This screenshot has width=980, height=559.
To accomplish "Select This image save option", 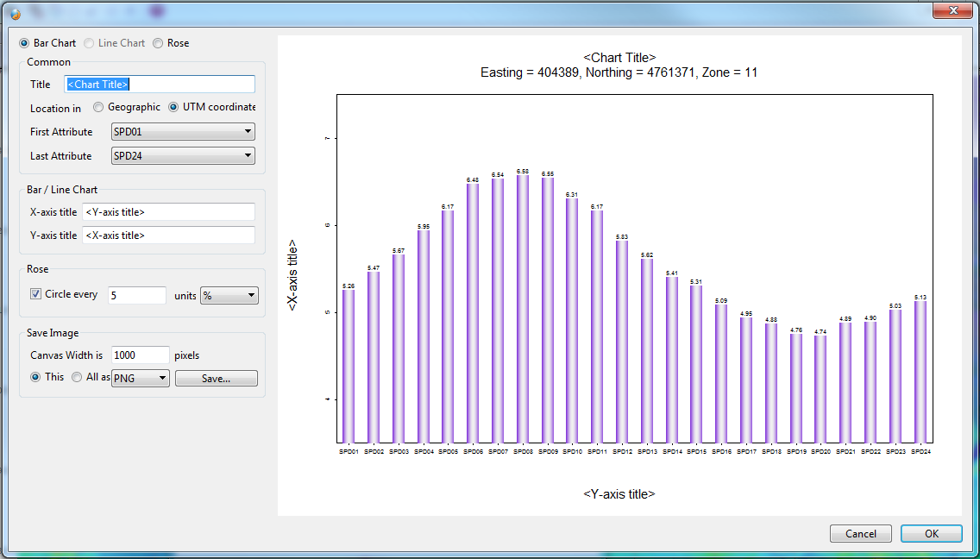I will point(36,377).
